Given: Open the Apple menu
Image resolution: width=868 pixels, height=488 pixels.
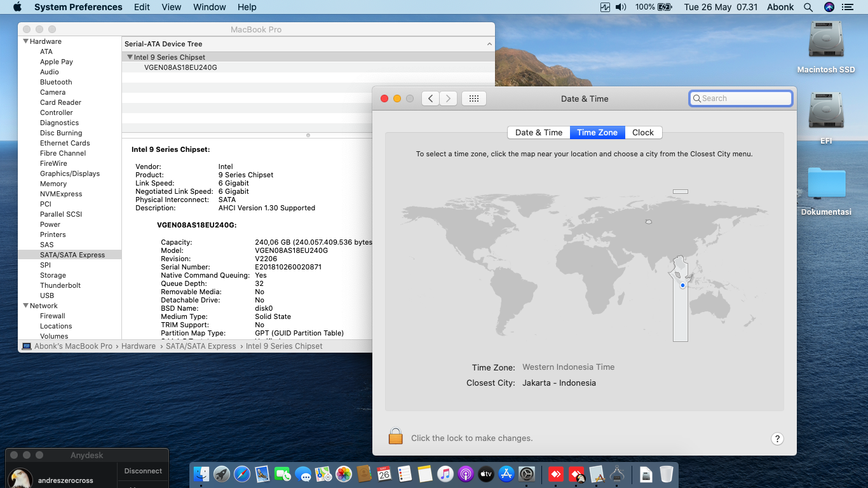Looking at the screenshot, I should [x=17, y=7].
